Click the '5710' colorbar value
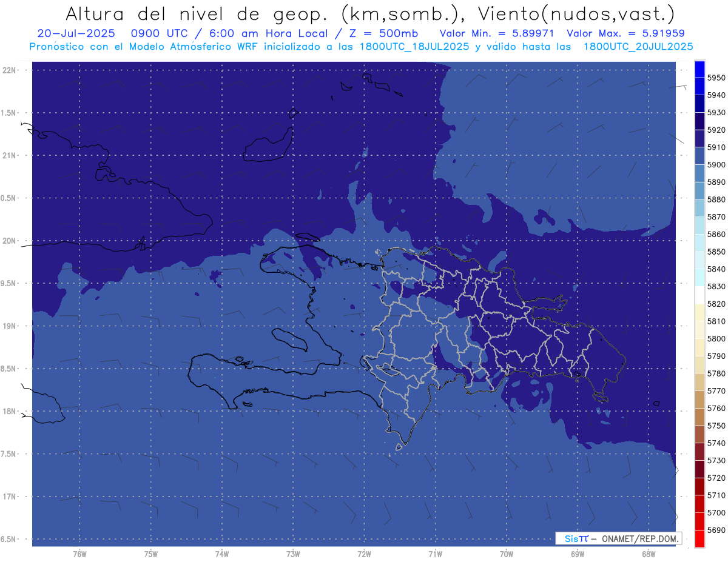Image resolution: width=728 pixels, height=562 pixels. tap(716, 495)
